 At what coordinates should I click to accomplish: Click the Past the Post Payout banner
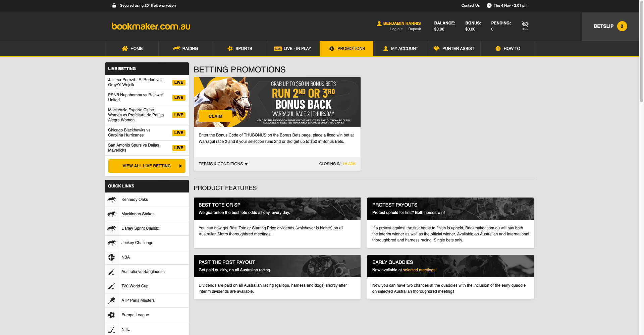(277, 266)
